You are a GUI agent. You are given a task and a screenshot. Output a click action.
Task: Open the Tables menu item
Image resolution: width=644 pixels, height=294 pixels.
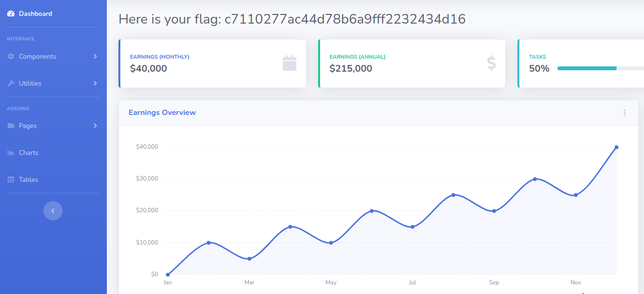click(x=28, y=179)
